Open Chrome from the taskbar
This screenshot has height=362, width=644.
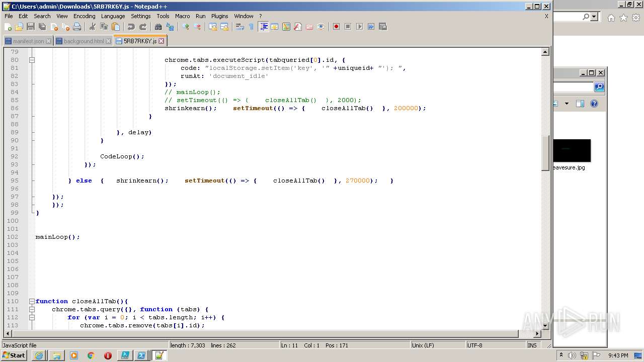pyautogui.click(x=91, y=355)
